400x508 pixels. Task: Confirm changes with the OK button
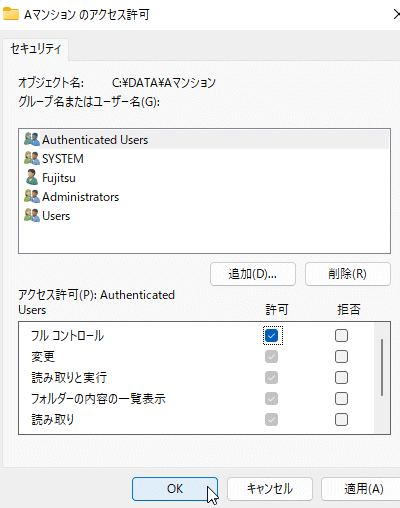175,489
